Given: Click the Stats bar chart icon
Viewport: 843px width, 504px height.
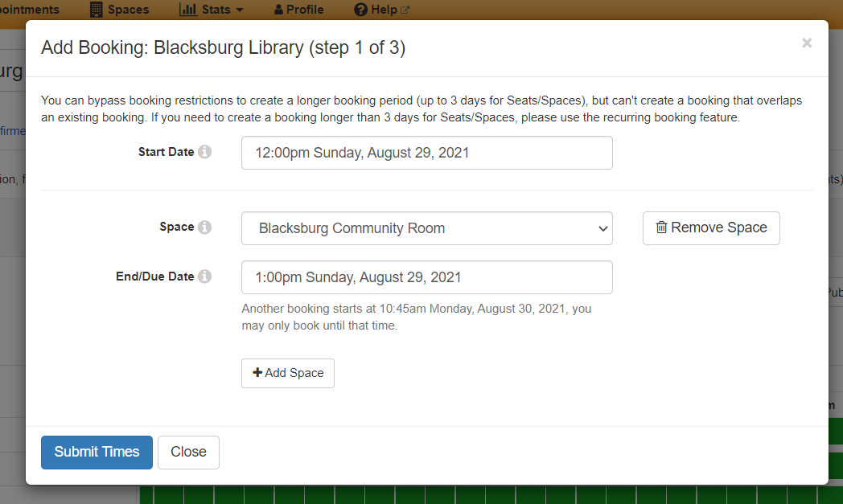Looking at the screenshot, I should pos(187,10).
